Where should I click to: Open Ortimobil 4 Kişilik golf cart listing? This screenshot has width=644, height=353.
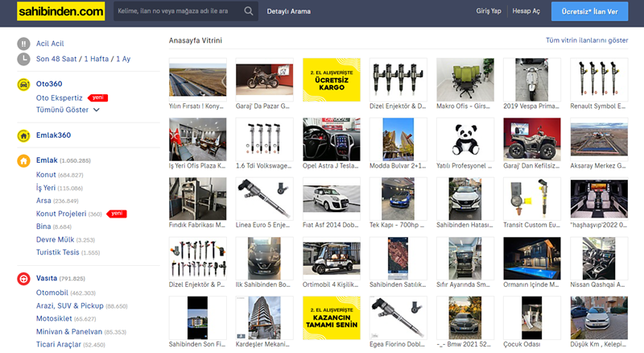coord(332,259)
